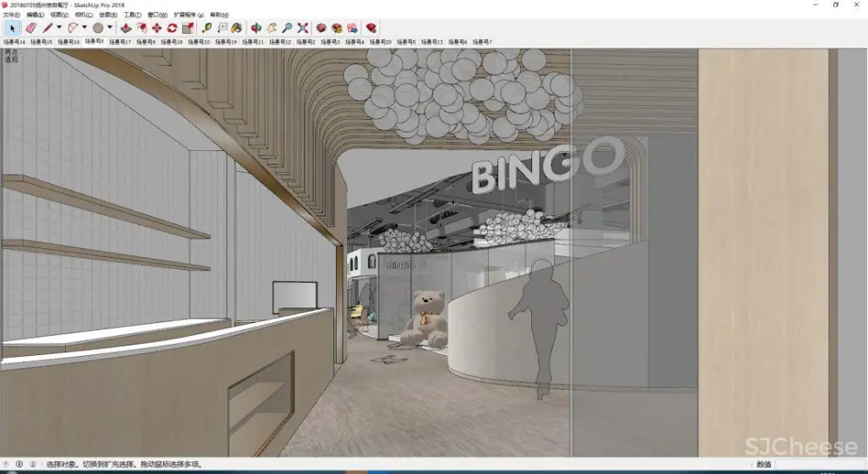Select the Paint Bucket tool

click(x=237, y=28)
